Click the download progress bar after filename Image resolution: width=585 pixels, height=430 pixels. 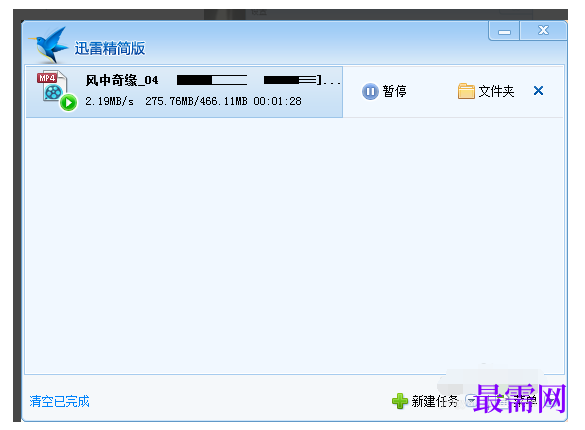(x=212, y=80)
